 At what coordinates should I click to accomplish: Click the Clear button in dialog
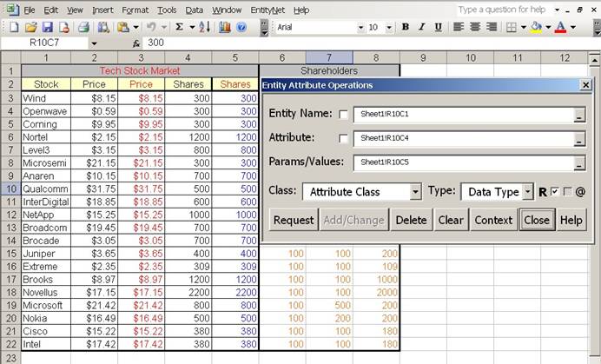click(451, 220)
